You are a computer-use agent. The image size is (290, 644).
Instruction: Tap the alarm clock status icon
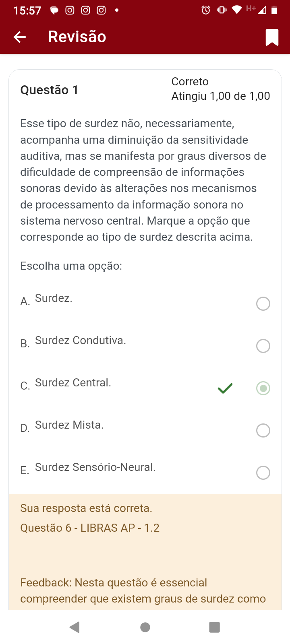206,10
